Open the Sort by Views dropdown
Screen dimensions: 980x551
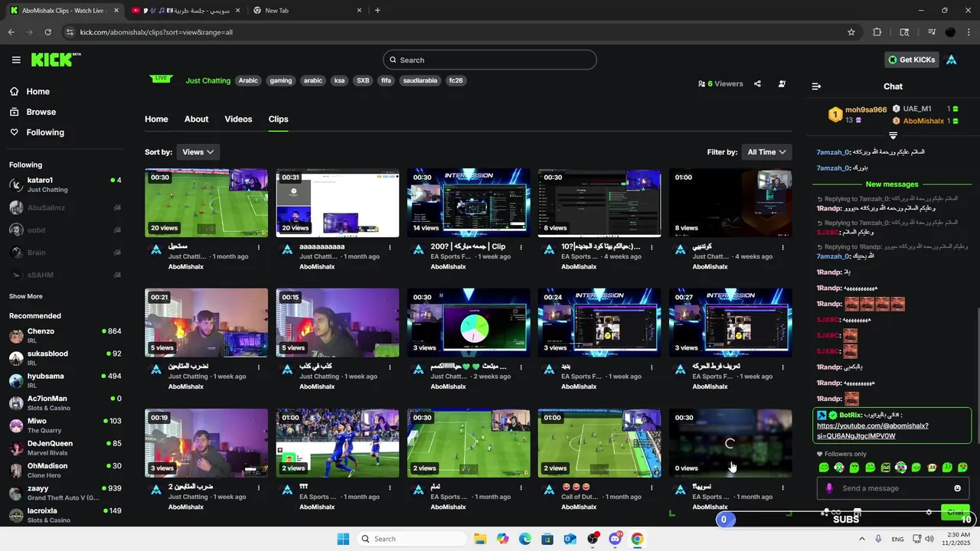click(x=198, y=152)
